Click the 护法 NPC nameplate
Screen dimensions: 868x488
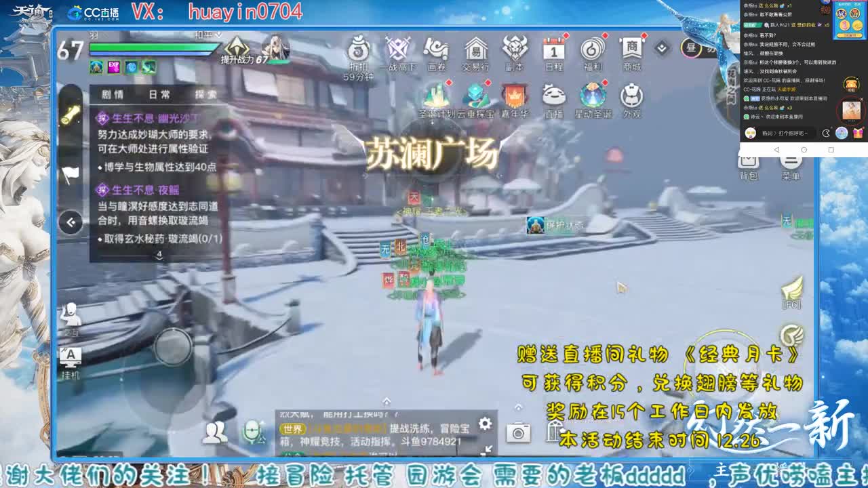(555, 226)
